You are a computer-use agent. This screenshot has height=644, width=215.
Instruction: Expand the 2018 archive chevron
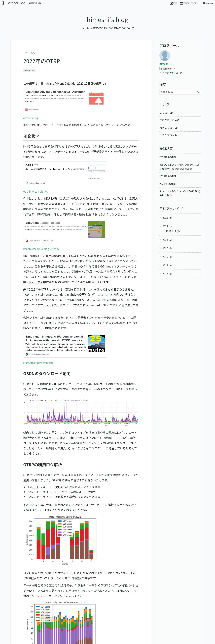point(160,265)
